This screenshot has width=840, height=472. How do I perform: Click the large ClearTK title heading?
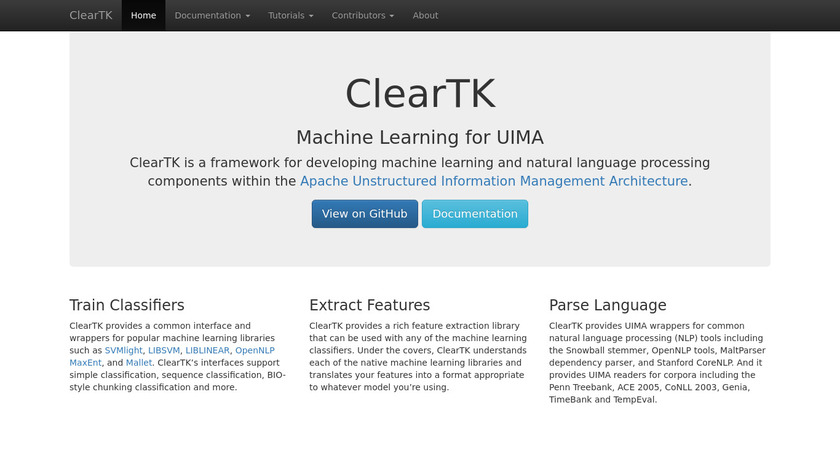pyautogui.click(x=420, y=94)
